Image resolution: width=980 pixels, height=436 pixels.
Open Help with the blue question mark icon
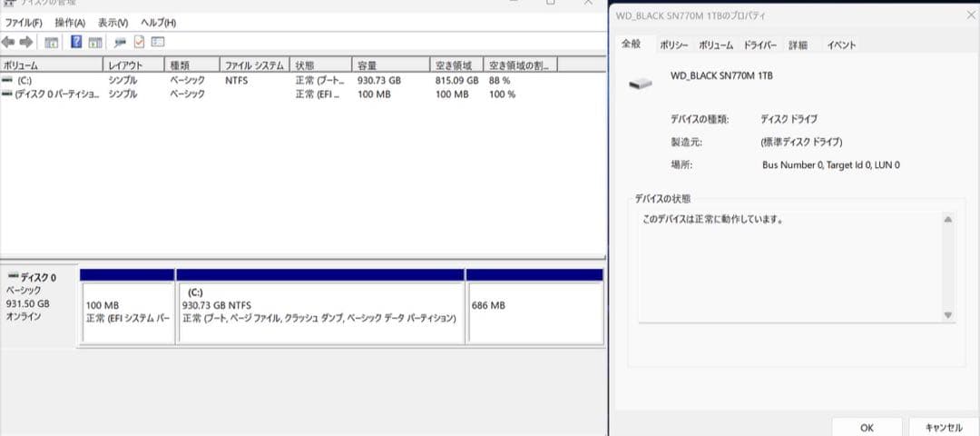coord(76,42)
